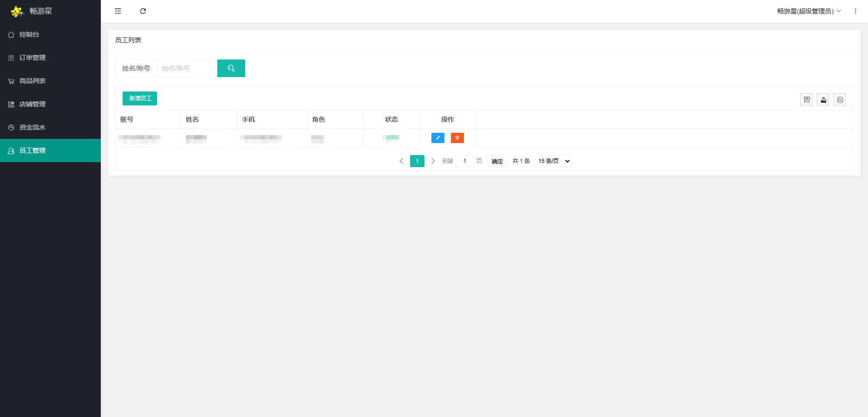This screenshot has width=868, height=417.
Task: Open the vertical three-dot more options menu
Action: coord(855,11)
